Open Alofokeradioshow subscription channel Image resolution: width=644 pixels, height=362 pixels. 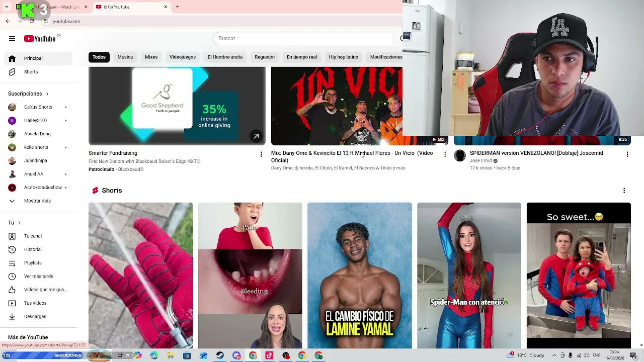(38, 188)
